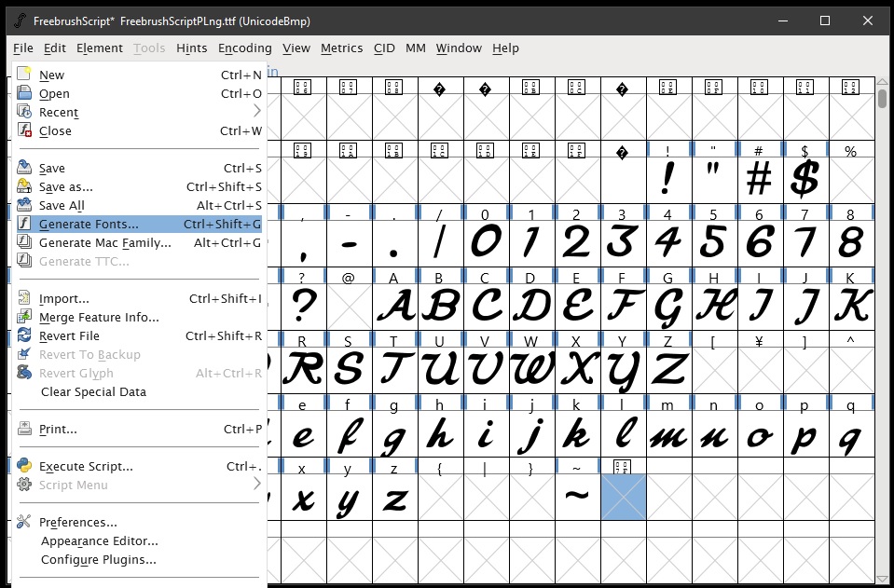Click the New font icon in the File menu
894x588 pixels.
[24, 74]
